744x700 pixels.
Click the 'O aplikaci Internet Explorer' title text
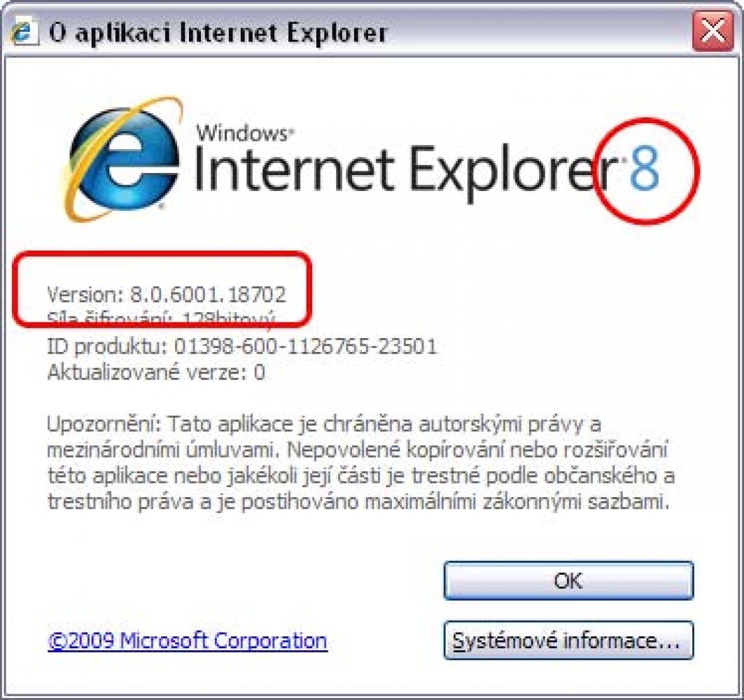tap(218, 33)
